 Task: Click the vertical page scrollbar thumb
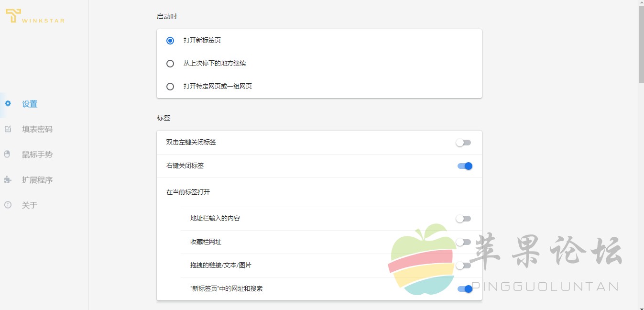pyautogui.click(x=641, y=44)
